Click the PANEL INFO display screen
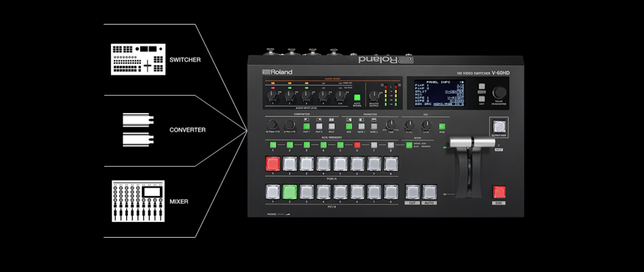Viewport: 644px width, 272px height. (439, 93)
